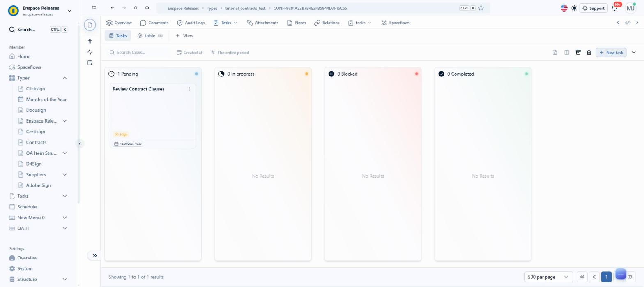The width and height of the screenshot is (644, 287).
Task: Collapse the Types section in sidebar
Action: click(64, 78)
